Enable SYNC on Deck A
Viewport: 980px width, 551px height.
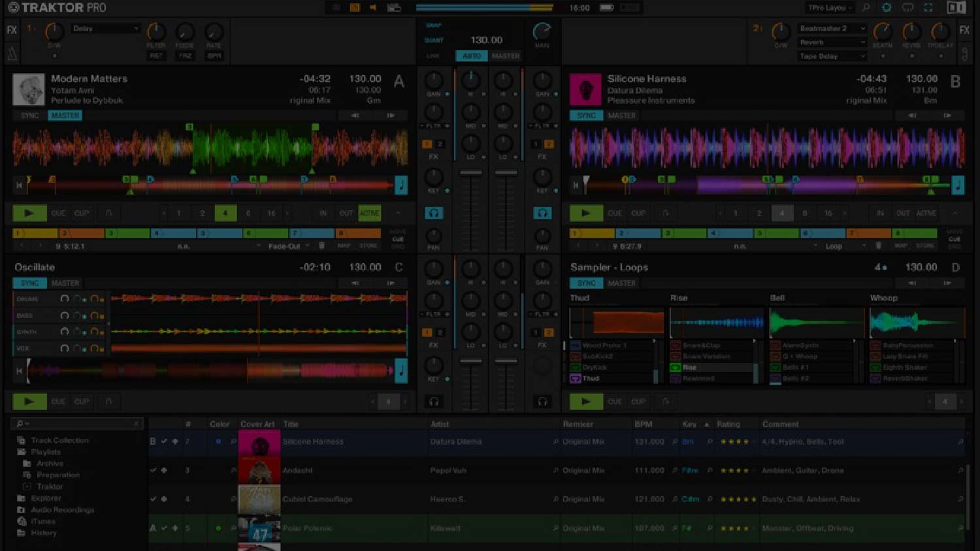click(x=29, y=116)
